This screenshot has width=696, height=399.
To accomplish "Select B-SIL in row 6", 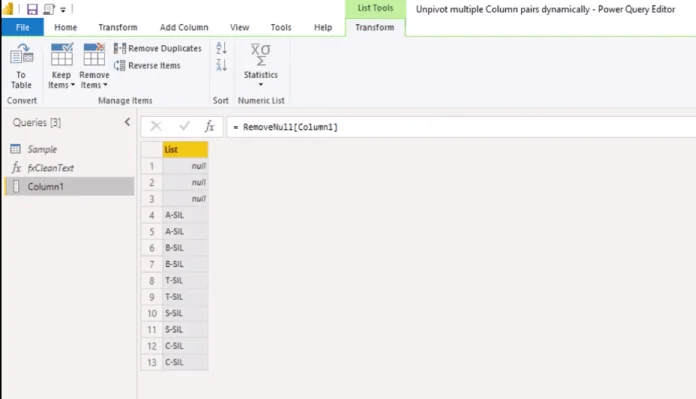I will tap(185, 248).
